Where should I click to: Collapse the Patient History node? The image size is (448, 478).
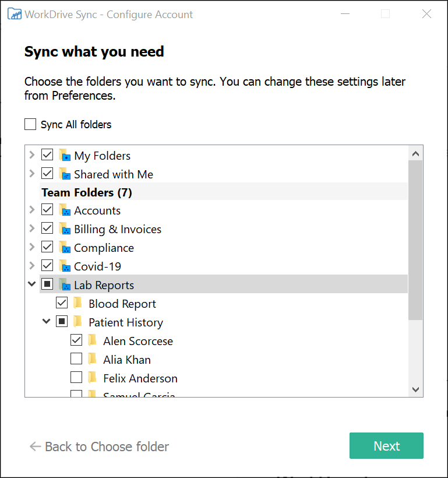point(47,321)
